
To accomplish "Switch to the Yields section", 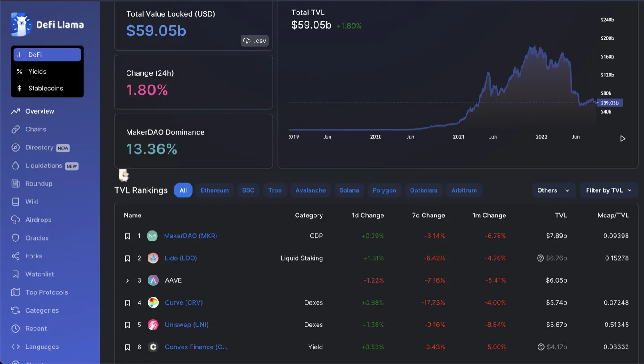I will pos(47,72).
